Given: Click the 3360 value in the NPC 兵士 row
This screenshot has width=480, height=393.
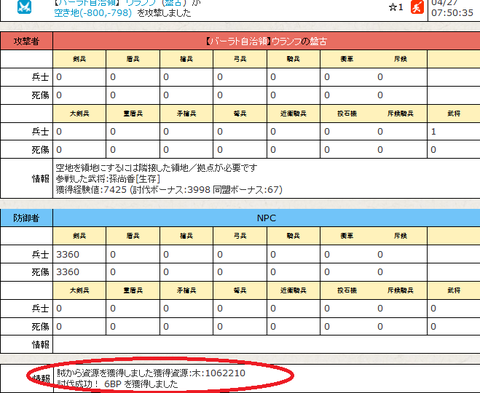Looking at the screenshot, I should (x=68, y=255).
